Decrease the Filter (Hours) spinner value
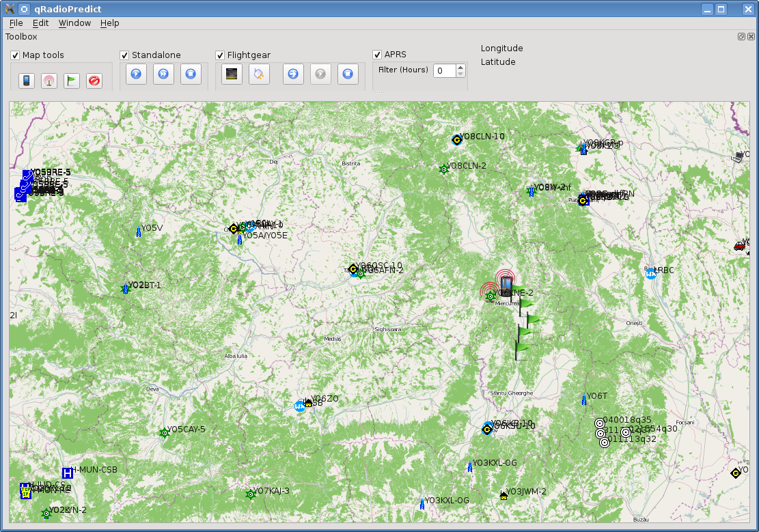This screenshot has width=759, height=532. 461,74
